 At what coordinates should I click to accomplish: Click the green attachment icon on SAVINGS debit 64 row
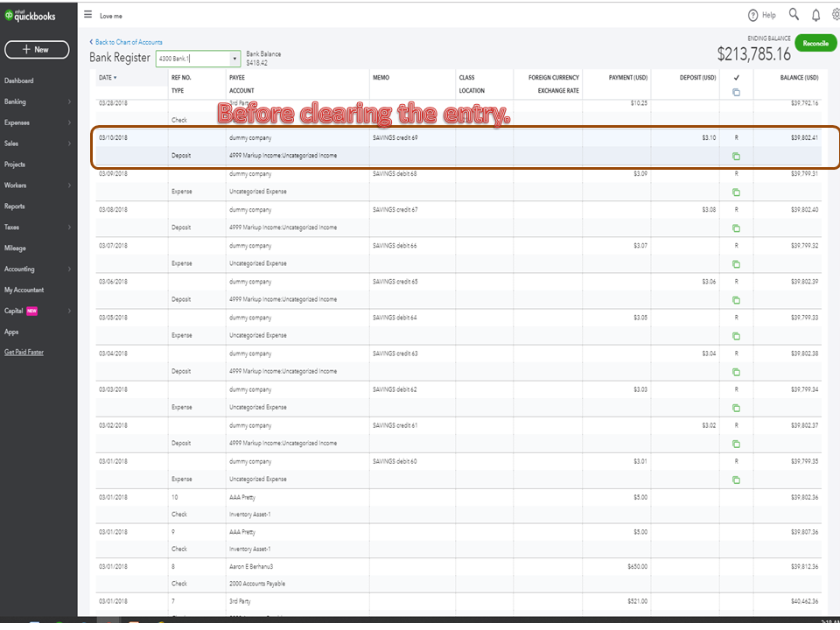[736, 336]
